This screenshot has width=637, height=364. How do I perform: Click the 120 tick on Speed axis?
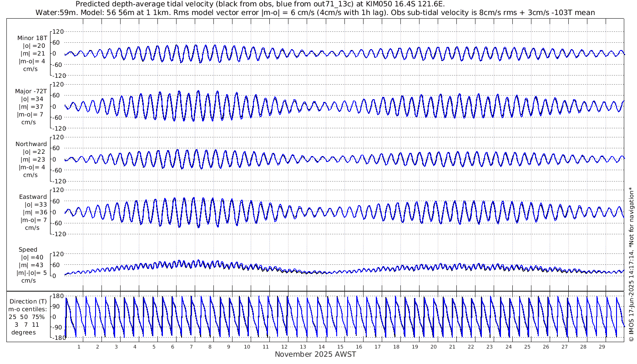click(x=57, y=254)
